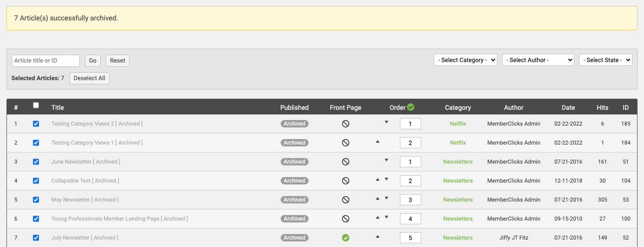Click front page icon for June Newsletter
This screenshot has height=247, width=644.
click(346, 162)
